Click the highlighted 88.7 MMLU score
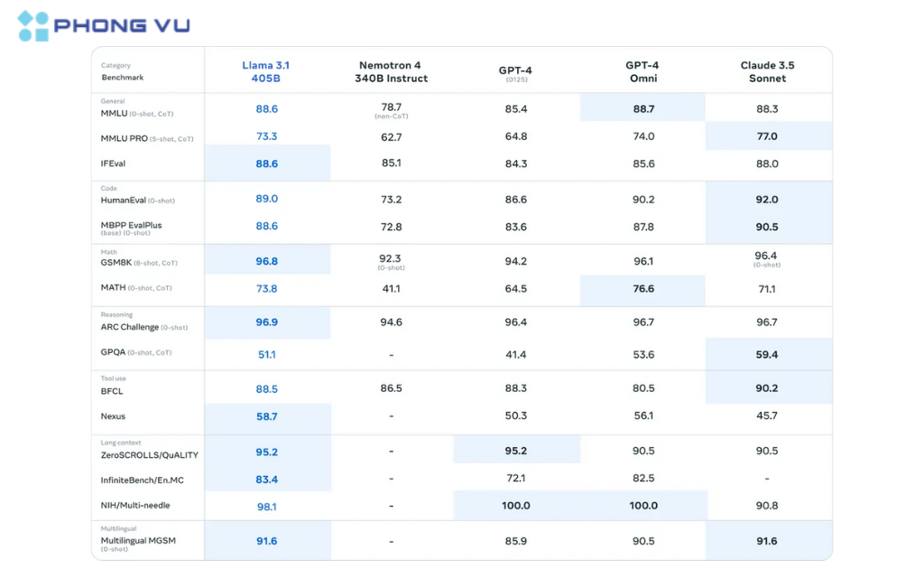924x578 pixels. tap(642, 108)
